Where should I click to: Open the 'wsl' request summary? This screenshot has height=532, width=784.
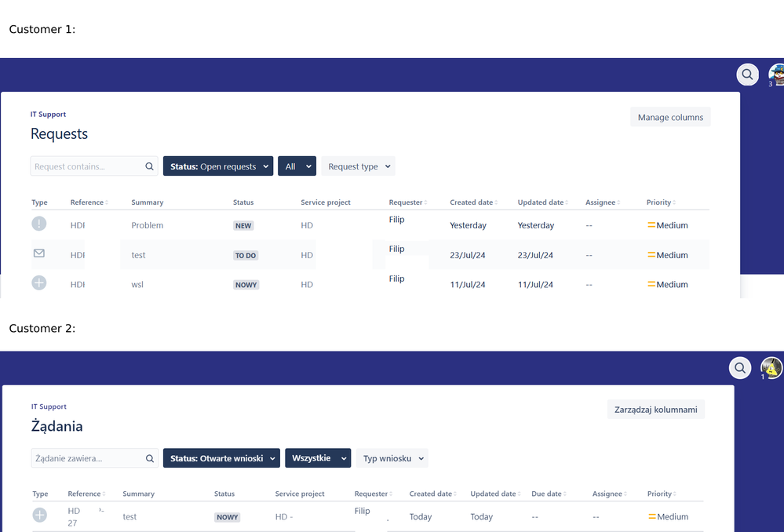coord(137,285)
